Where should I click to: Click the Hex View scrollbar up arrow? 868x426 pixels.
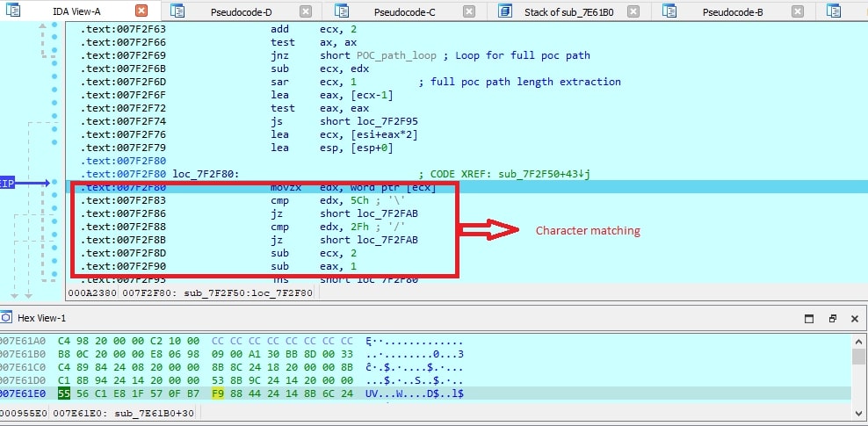click(858, 342)
